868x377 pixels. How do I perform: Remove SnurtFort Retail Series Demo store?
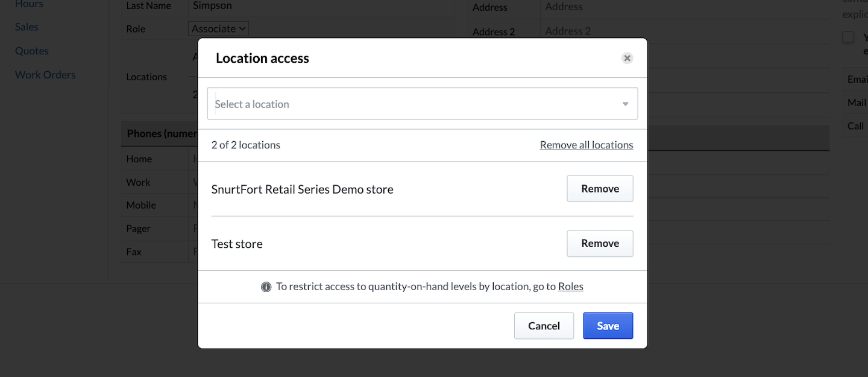[600, 189]
